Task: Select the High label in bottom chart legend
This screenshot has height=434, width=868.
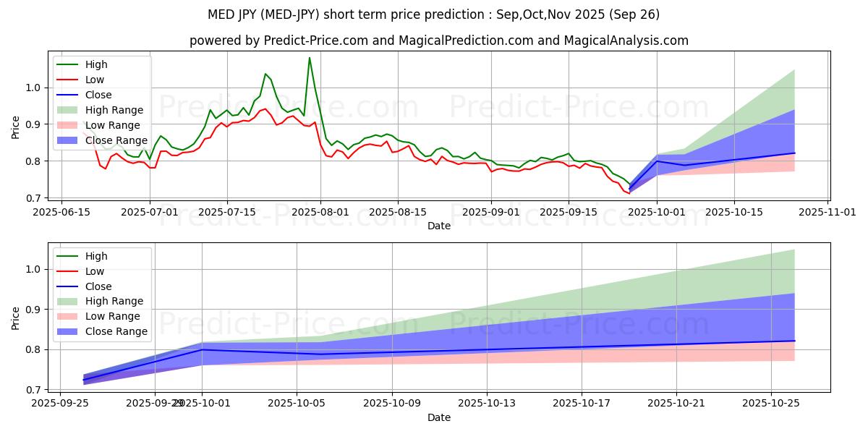Action: pyautogui.click(x=96, y=256)
